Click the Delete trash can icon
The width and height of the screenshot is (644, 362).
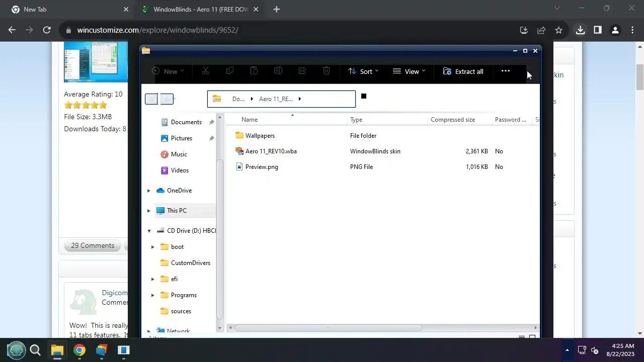[327, 71]
